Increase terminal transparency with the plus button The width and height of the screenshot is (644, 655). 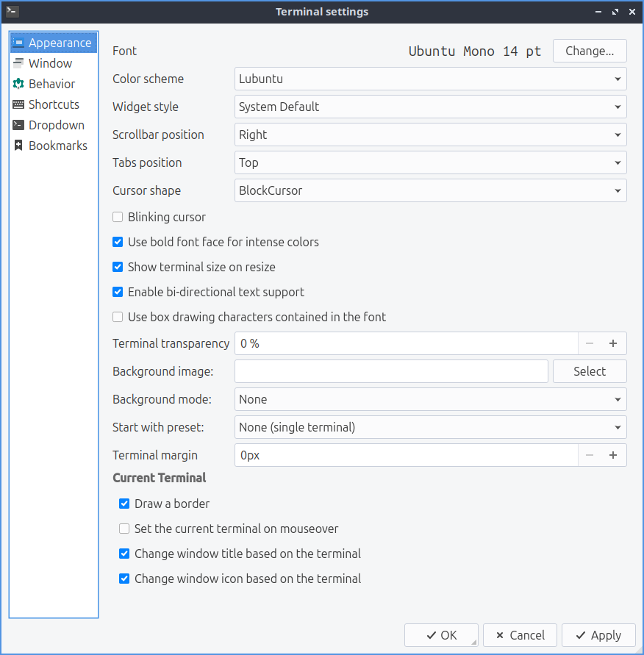pyautogui.click(x=613, y=343)
